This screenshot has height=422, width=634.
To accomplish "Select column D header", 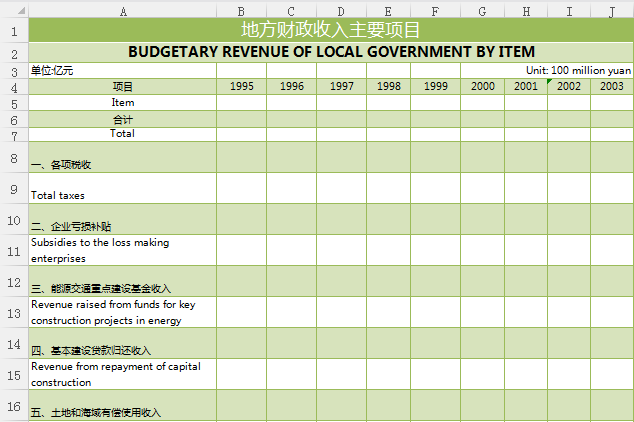I will click(341, 11).
